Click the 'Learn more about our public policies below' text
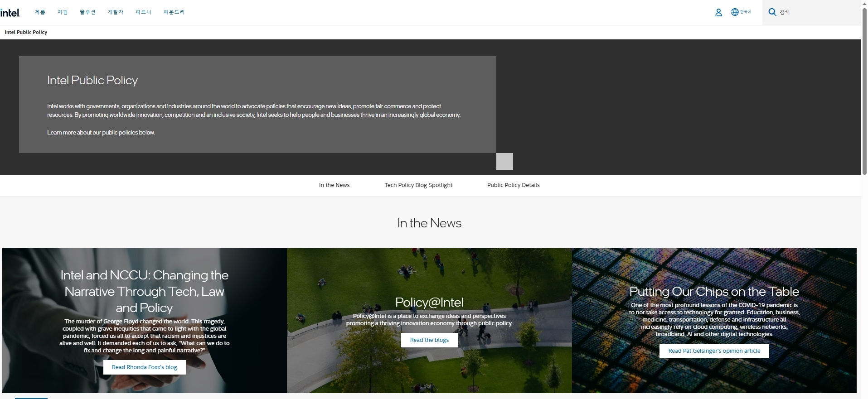The height and width of the screenshot is (399, 868). 101,133
